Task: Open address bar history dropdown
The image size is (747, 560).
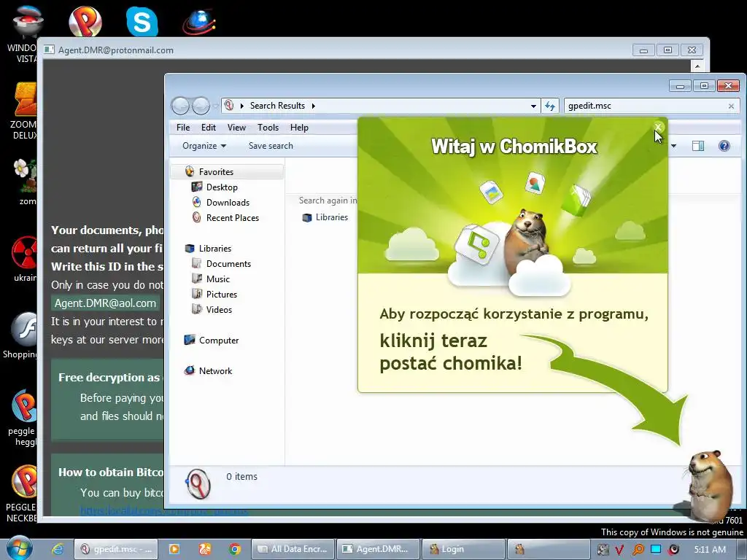Action: [533, 106]
